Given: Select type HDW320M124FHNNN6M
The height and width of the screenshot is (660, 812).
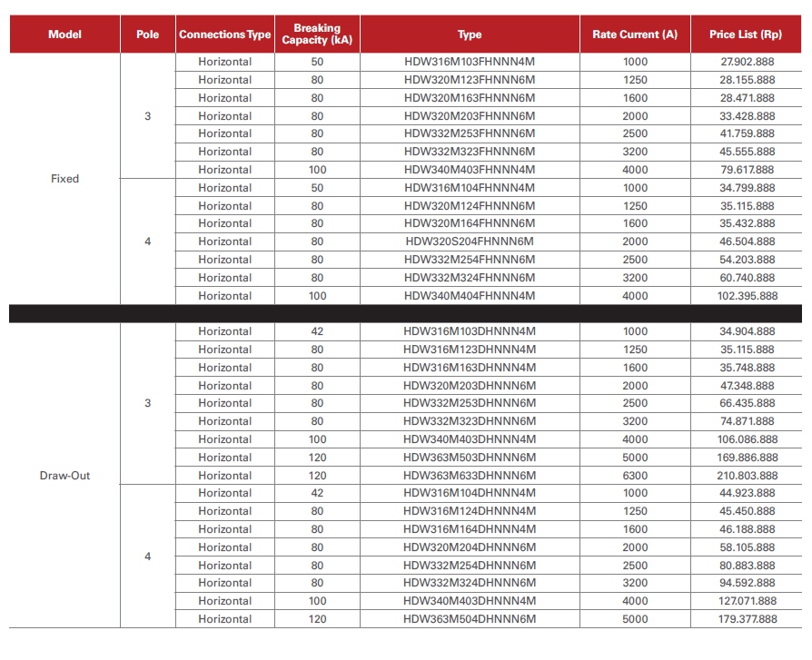Looking at the screenshot, I should coord(470,205).
